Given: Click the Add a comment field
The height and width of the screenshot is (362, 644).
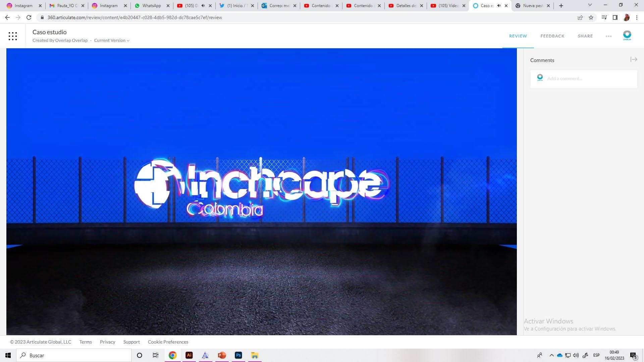Looking at the screenshot, I should coord(584,79).
